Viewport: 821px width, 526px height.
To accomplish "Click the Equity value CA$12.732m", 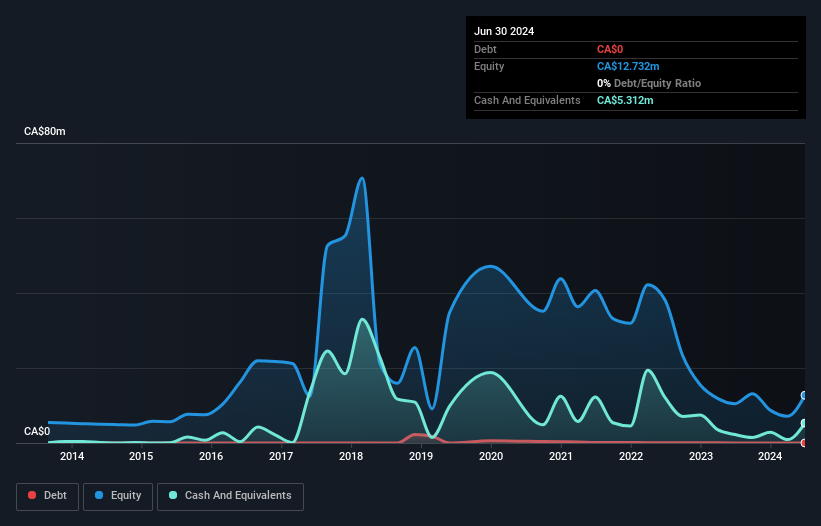I will tap(628, 66).
